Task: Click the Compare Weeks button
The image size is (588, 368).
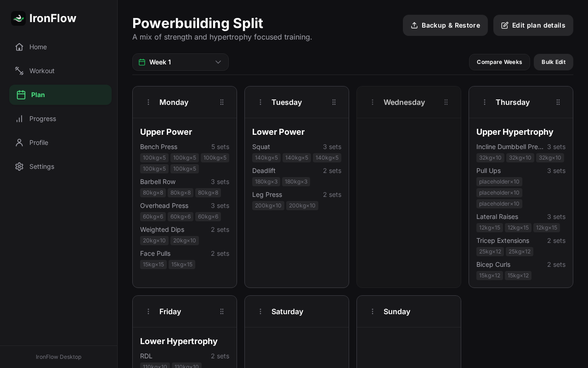Action: click(499, 62)
